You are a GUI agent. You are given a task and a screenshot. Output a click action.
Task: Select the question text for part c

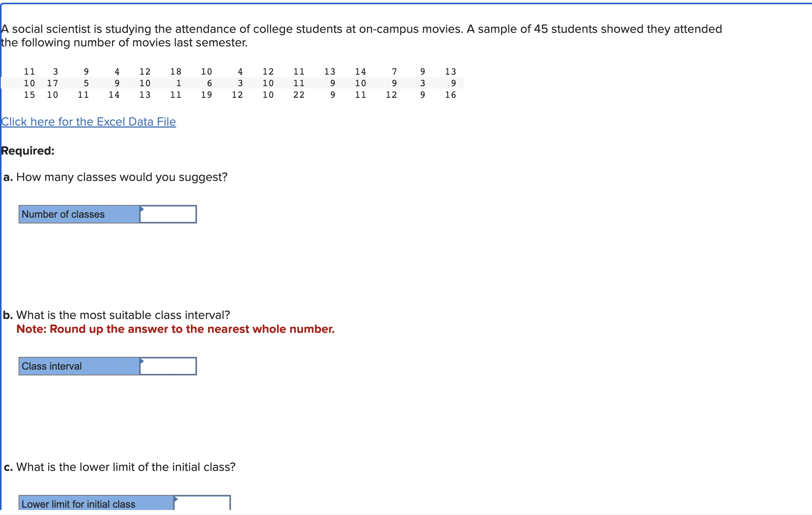point(119,467)
